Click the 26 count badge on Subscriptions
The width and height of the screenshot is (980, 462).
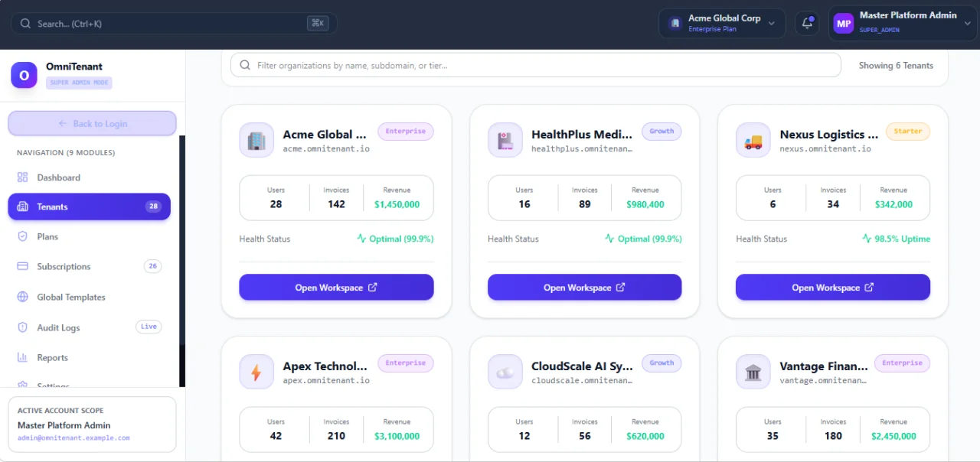pyautogui.click(x=153, y=266)
